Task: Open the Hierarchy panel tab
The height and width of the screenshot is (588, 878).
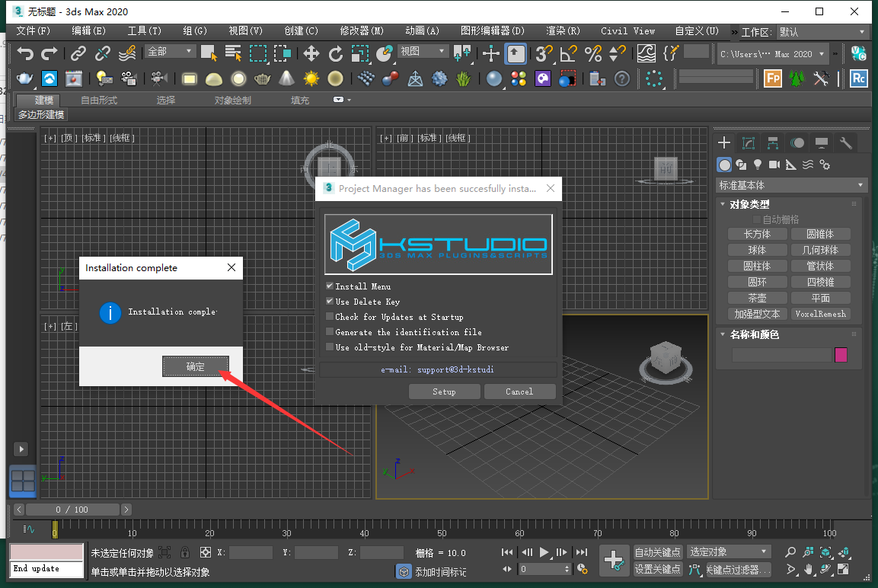Action: 773,142
